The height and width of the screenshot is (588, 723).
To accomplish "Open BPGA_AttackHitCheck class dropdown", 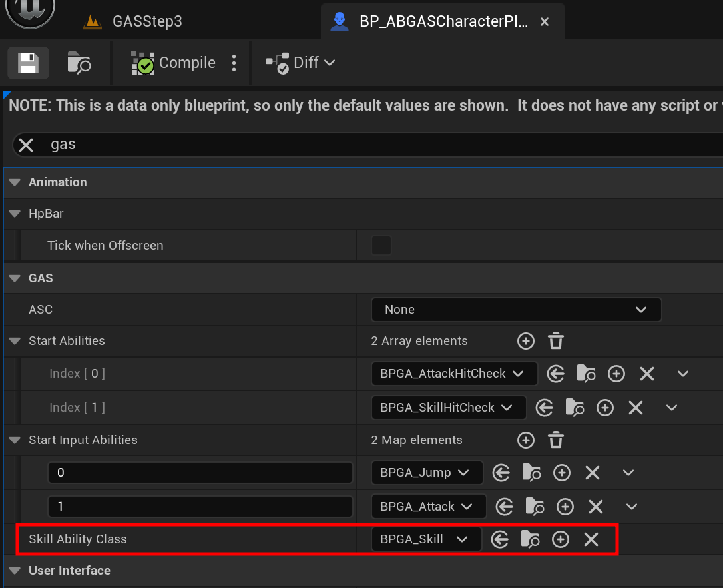I will (x=454, y=374).
